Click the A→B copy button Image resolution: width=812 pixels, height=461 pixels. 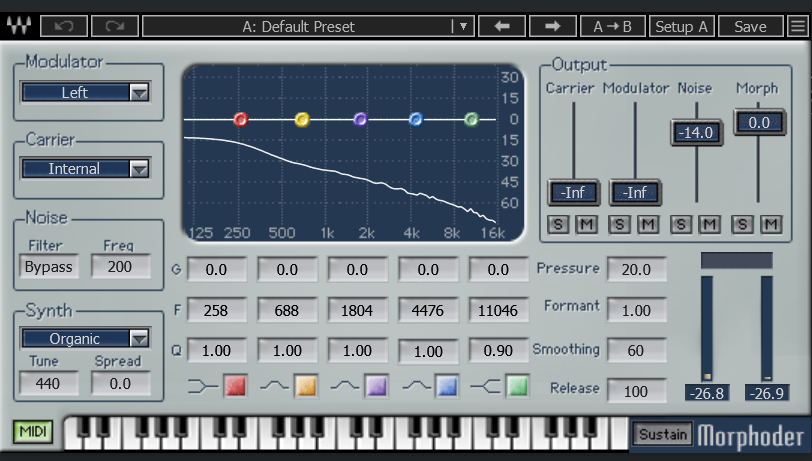(613, 26)
